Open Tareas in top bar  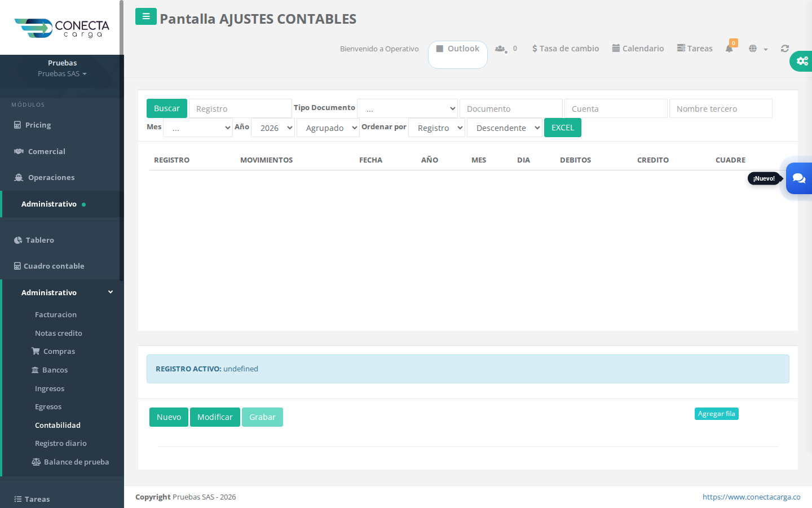click(695, 49)
